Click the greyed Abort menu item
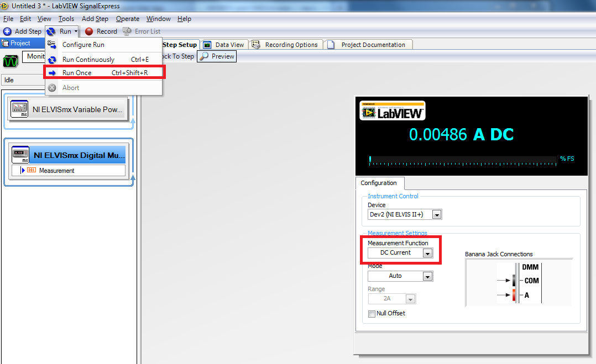The height and width of the screenshot is (364, 596). pos(103,88)
